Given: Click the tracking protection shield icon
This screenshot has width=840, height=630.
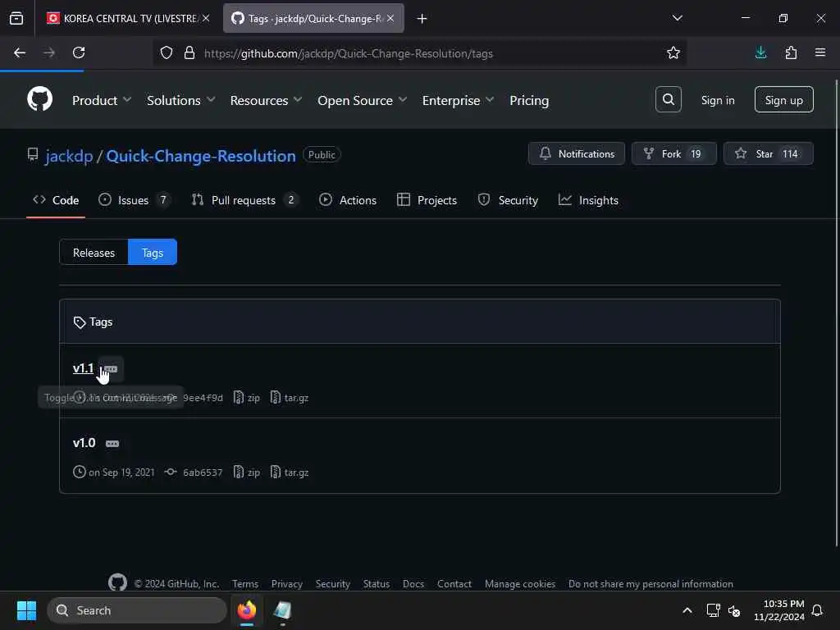Looking at the screenshot, I should 167,52.
